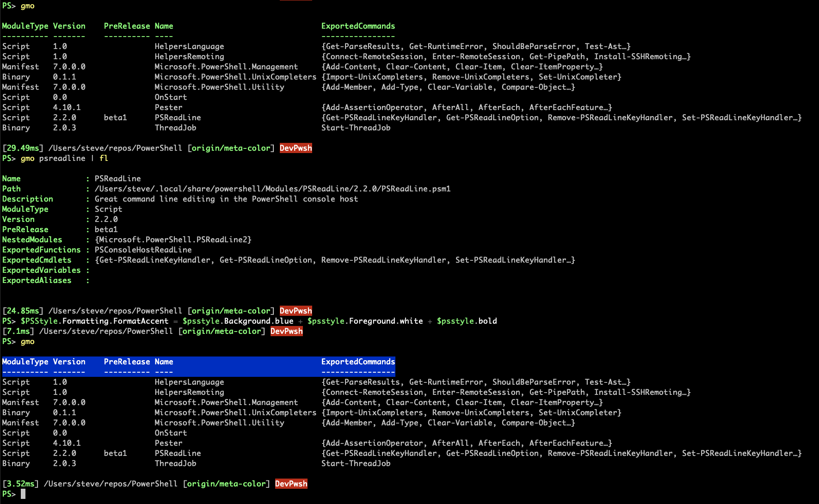Click the [3.52ms] timing in the prompt

[20, 484]
